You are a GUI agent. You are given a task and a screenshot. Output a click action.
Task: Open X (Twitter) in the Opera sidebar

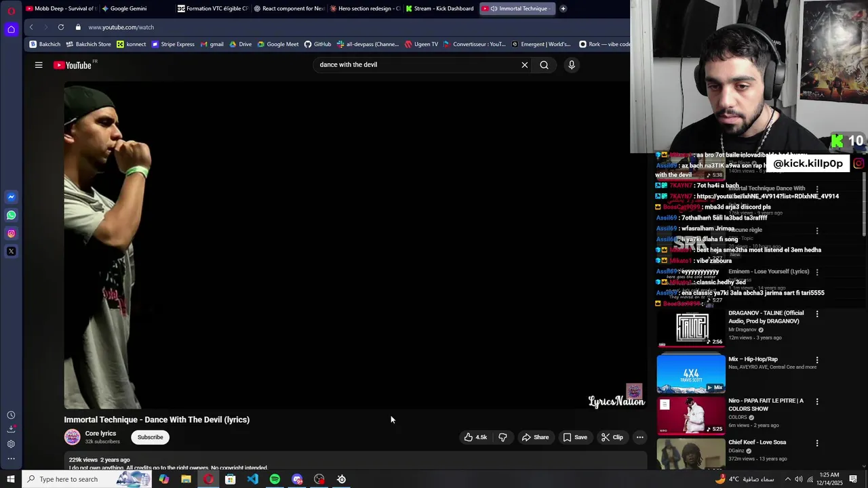tap(11, 251)
